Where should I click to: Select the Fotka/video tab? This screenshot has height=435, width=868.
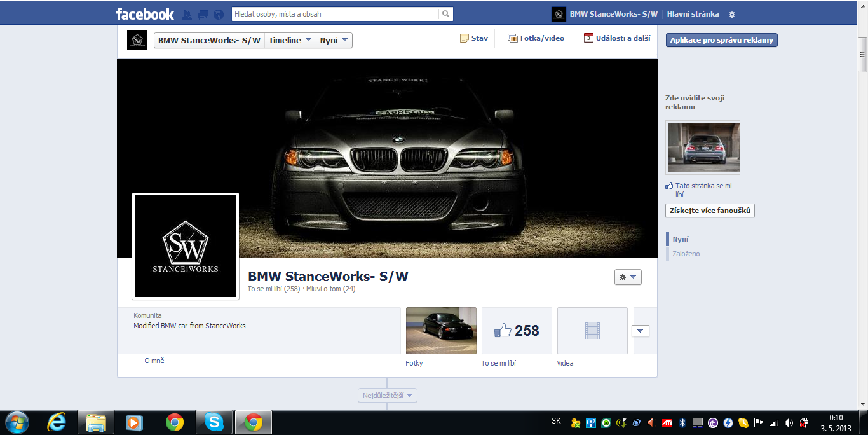click(536, 38)
